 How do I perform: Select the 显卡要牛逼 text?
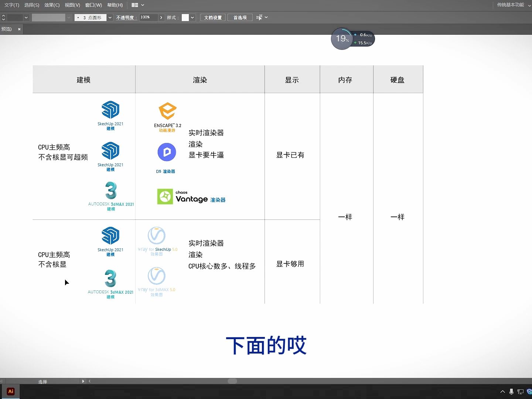pyautogui.click(x=206, y=155)
